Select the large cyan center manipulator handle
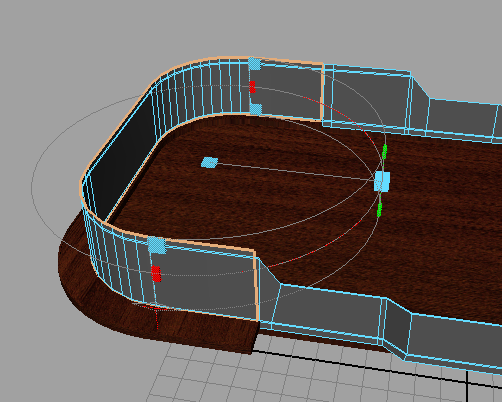The height and width of the screenshot is (402, 502). click(382, 182)
